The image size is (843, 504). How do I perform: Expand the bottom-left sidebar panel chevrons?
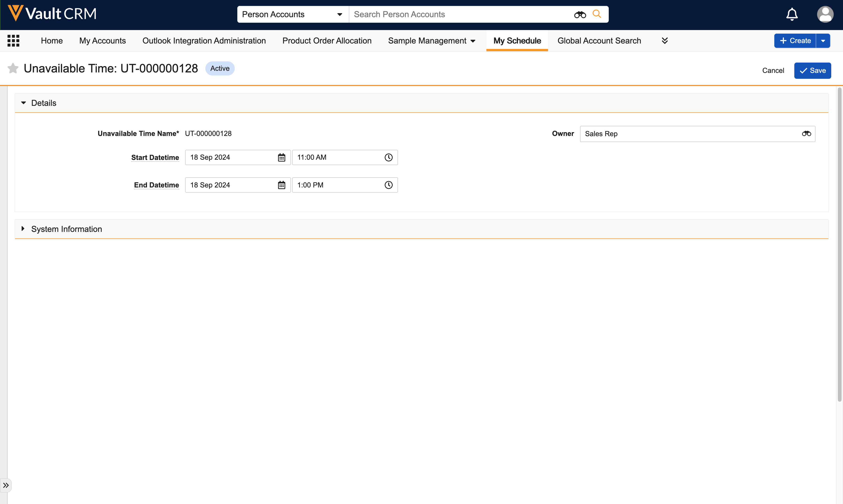tap(6, 485)
